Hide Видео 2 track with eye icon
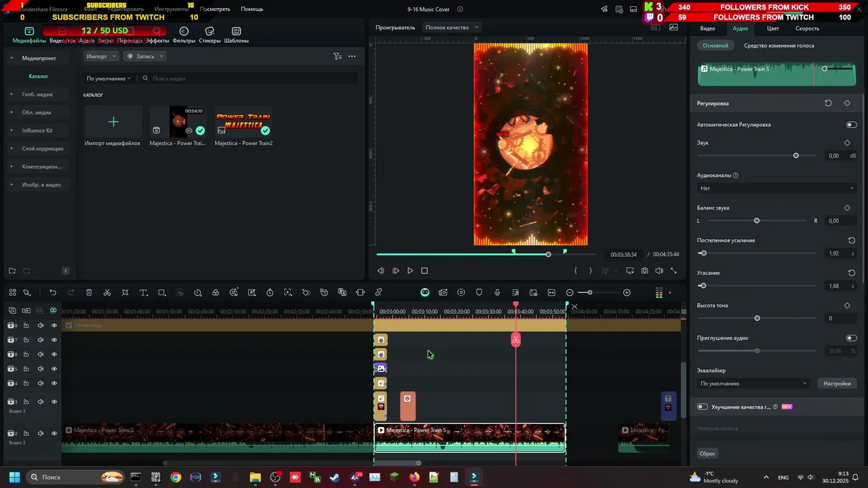Image resolution: width=868 pixels, height=488 pixels. 54,433
